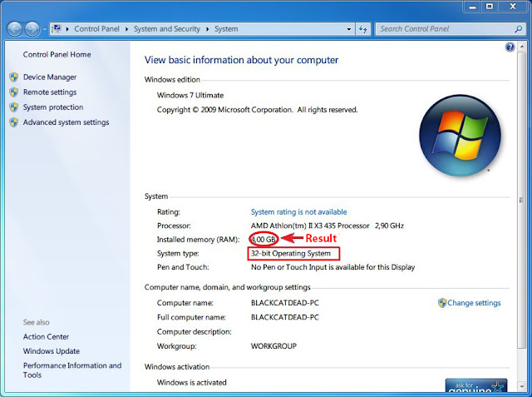Image resolution: width=532 pixels, height=397 pixels.
Task: Click the shield icon beside Remote settings
Action: (x=14, y=92)
